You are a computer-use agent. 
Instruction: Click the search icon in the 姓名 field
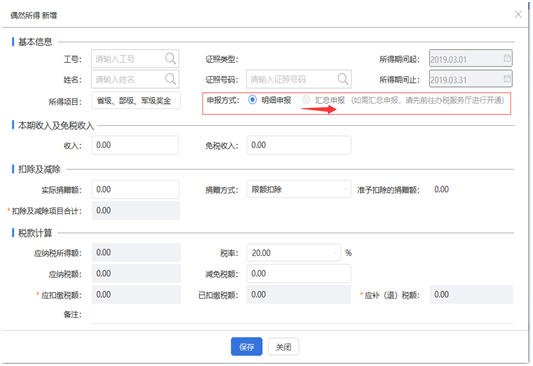coord(170,79)
